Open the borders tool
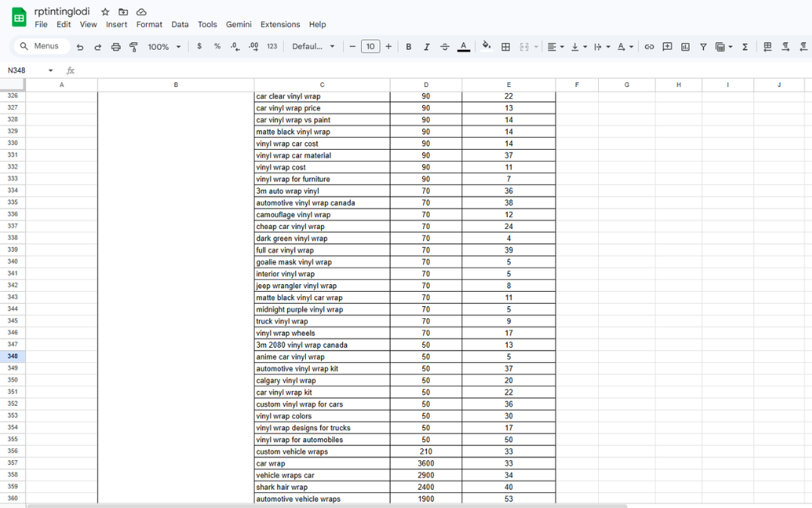812x508 pixels. tap(505, 47)
